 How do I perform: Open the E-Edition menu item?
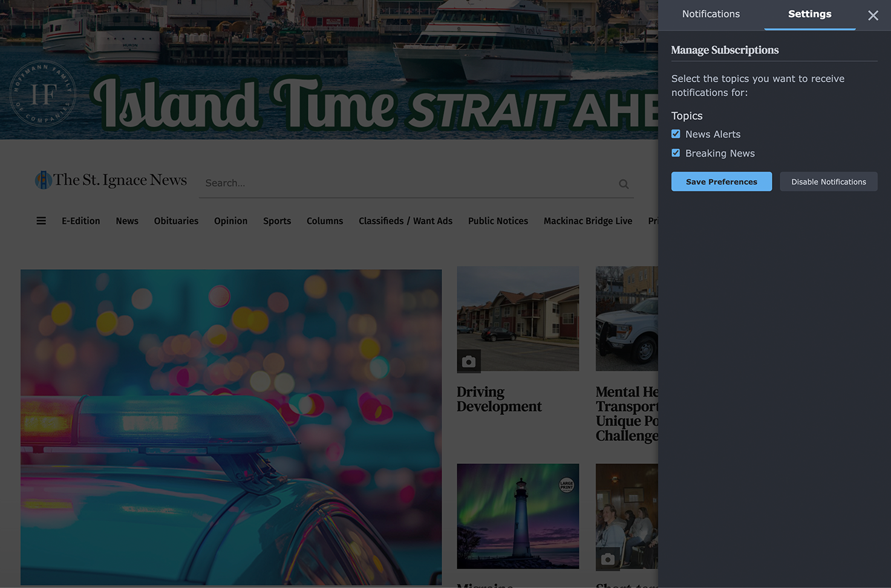tap(81, 221)
